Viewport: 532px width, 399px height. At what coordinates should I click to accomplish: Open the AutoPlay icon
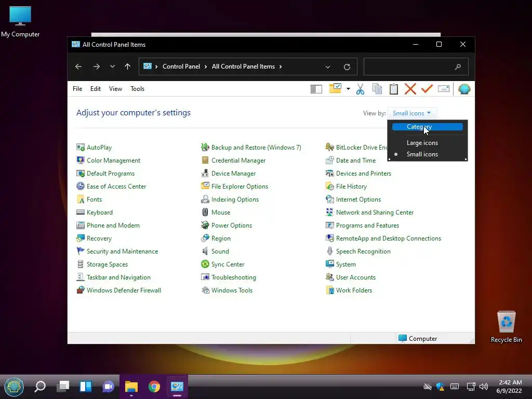tap(81, 147)
